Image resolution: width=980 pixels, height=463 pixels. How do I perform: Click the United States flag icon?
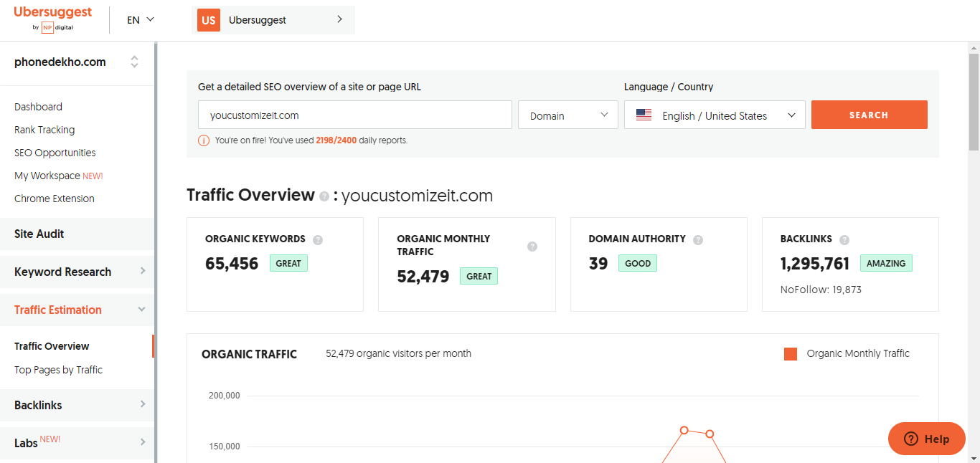[644, 115]
